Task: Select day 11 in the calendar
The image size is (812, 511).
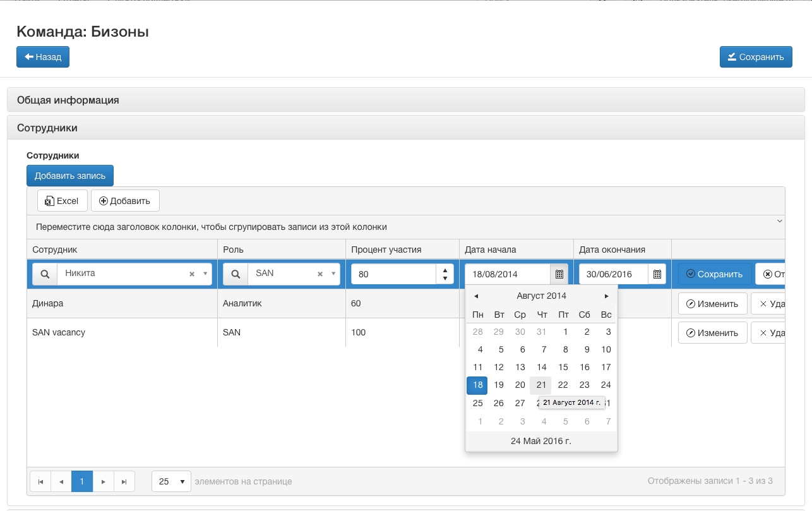Action: 477,368
